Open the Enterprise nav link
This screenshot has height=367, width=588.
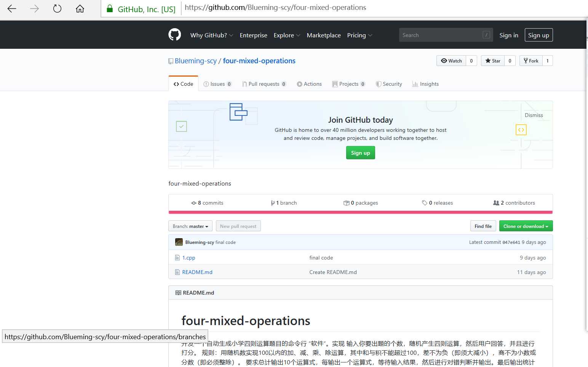pos(253,35)
